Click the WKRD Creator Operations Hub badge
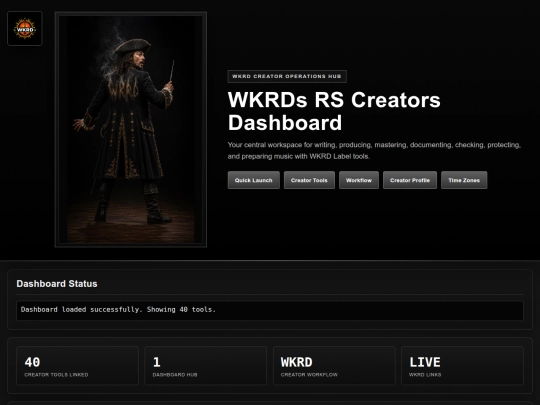This screenshot has height=405, width=540. [x=287, y=76]
